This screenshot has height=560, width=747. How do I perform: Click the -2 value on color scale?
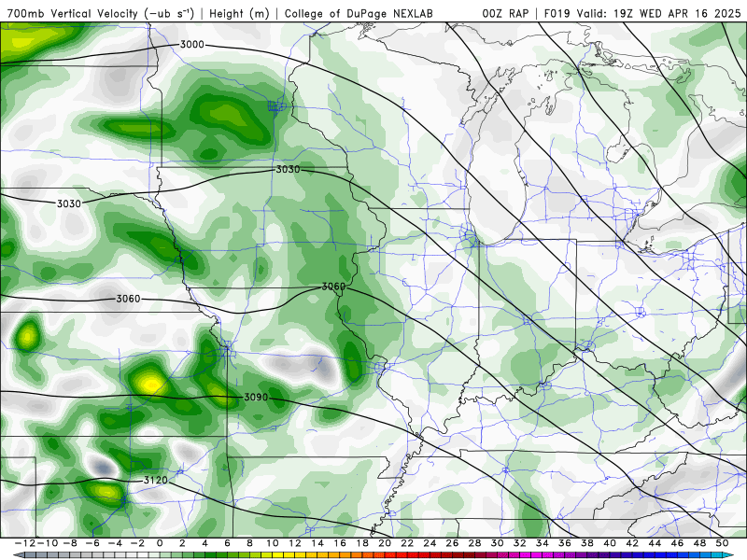137,543
